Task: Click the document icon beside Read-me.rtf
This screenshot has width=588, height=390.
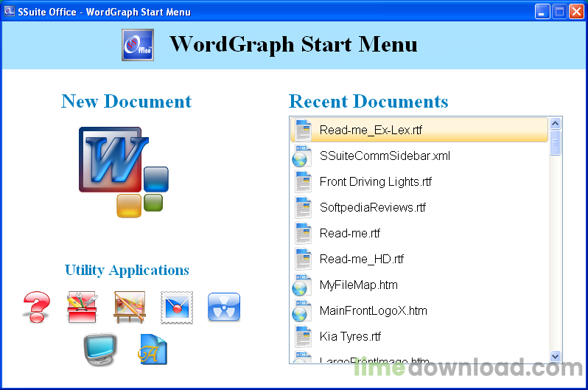Action: pos(303,233)
